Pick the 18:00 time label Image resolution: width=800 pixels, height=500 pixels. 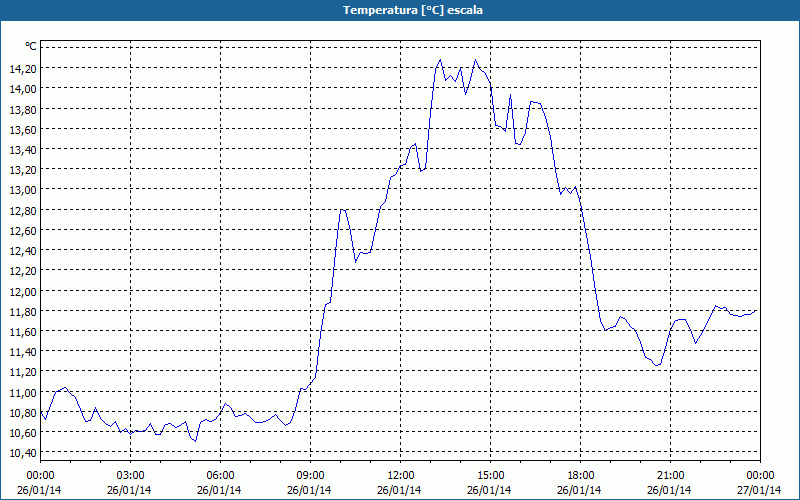[x=580, y=476]
